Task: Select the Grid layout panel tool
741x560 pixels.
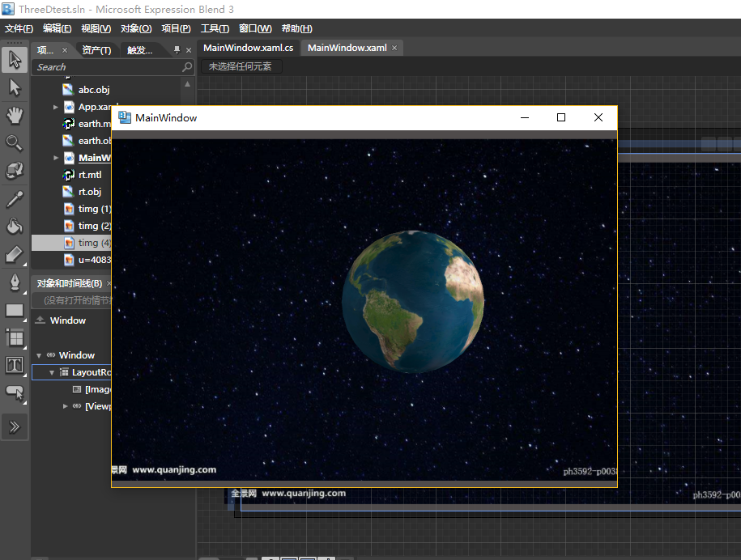Action: 15,337
